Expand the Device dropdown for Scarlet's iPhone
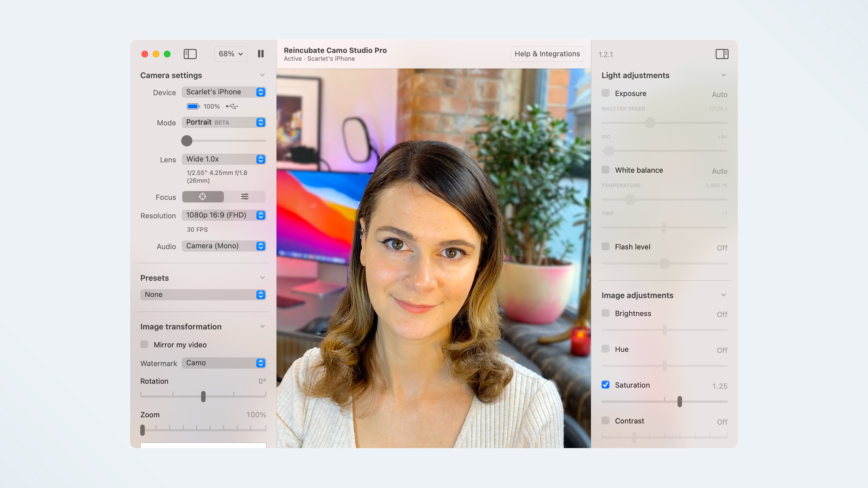 [x=261, y=92]
